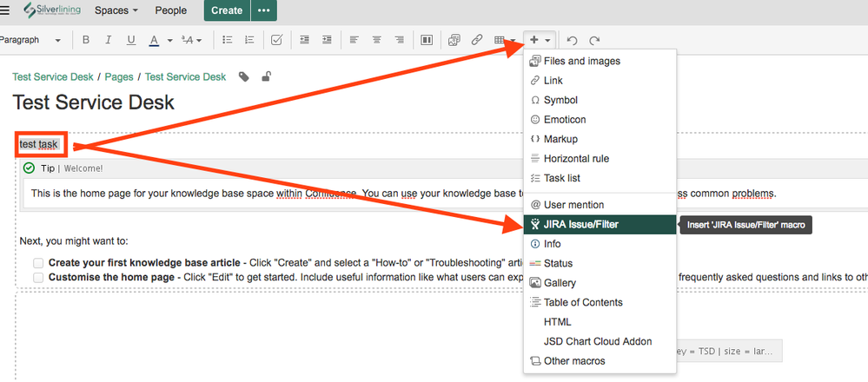This screenshot has height=382, width=868.
Task: Choose Gallery from insert menu
Action: (600, 282)
